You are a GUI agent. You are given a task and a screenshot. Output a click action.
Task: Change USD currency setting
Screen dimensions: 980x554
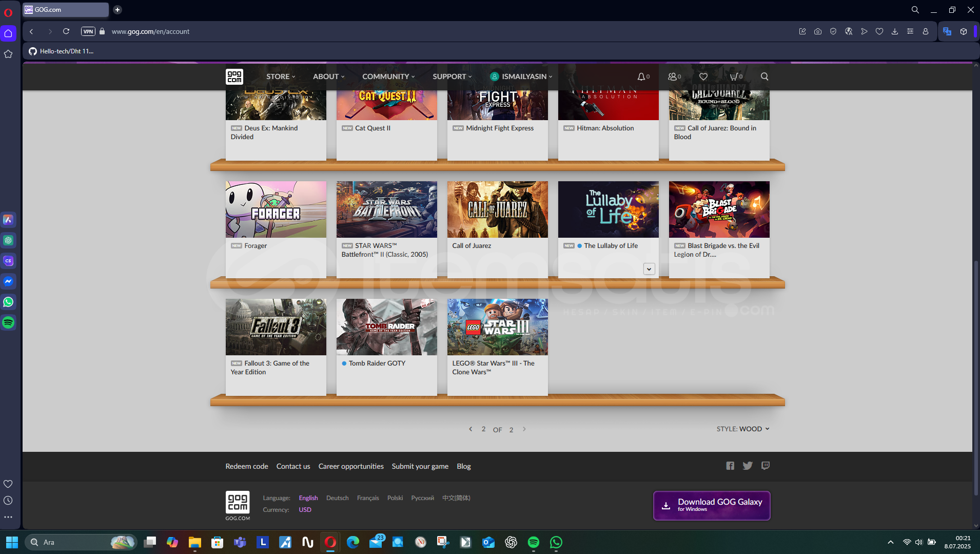click(305, 510)
